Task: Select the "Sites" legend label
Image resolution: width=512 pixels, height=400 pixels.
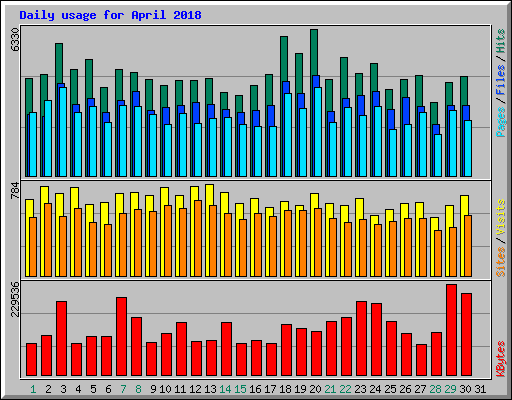Action: 501,262
